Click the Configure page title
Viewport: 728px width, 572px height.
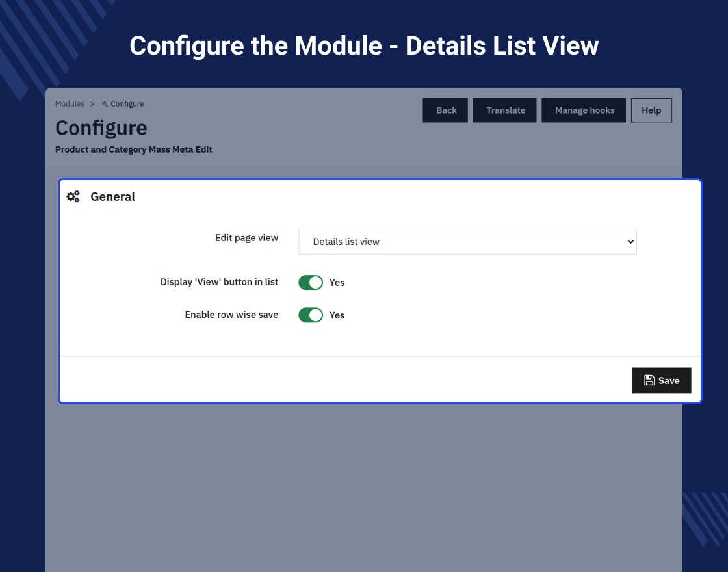pyautogui.click(x=101, y=127)
